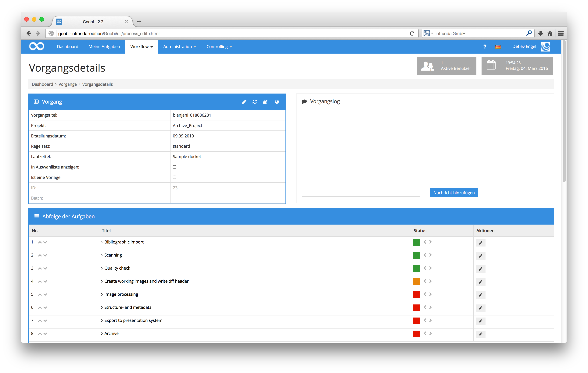The height and width of the screenshot is (373, 588).
Task: Open the Administration dropdown menu
Action: coord(179,47)
